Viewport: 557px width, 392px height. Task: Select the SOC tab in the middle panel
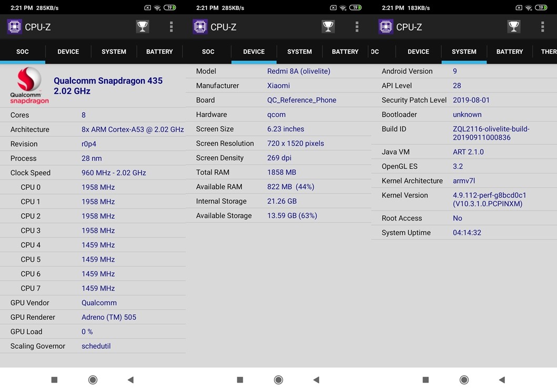(x=208, y=52)
